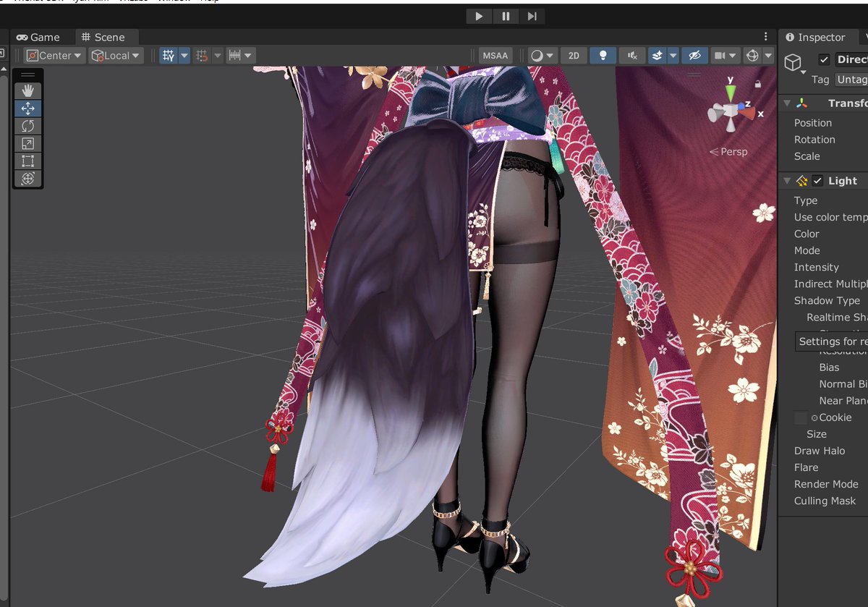Toggle the scene grid visibility
This screenshot has width=868, height=607.
169,56
